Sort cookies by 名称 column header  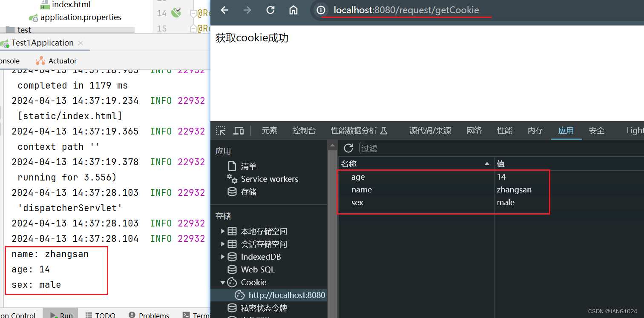point(416,163)
